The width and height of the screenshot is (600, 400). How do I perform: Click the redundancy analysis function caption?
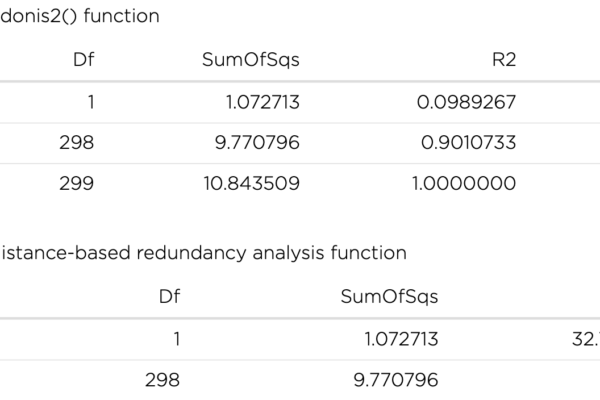(203, 253)
